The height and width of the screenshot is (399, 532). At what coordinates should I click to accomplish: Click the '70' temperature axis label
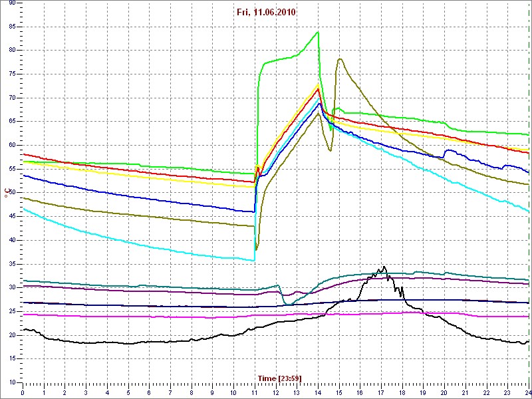coord(11,98)
